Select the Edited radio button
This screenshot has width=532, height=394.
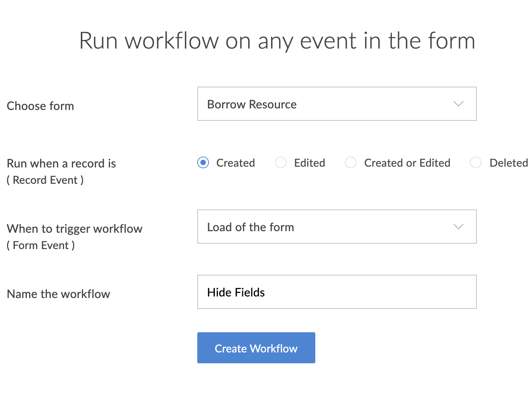281,162
